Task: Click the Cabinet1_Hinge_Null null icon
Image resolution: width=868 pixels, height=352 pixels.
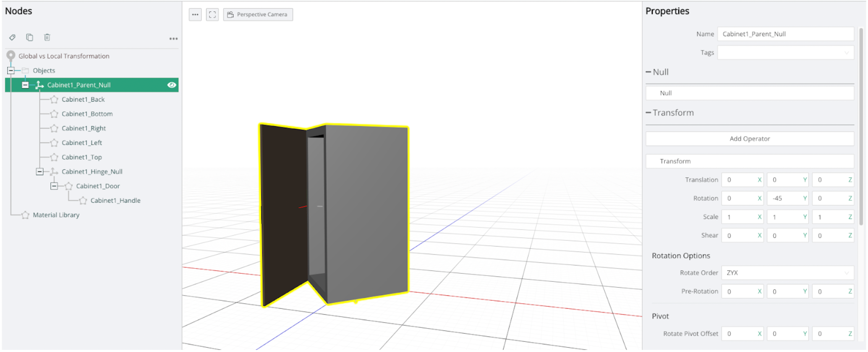Action: [54, 171]
